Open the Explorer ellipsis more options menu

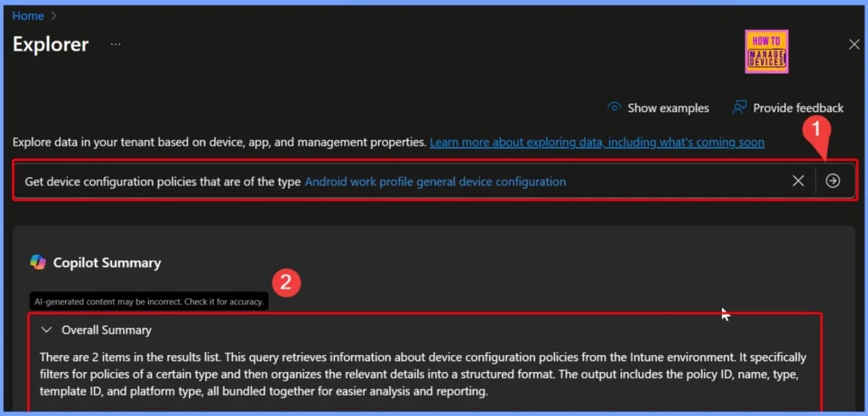(115, 44)
